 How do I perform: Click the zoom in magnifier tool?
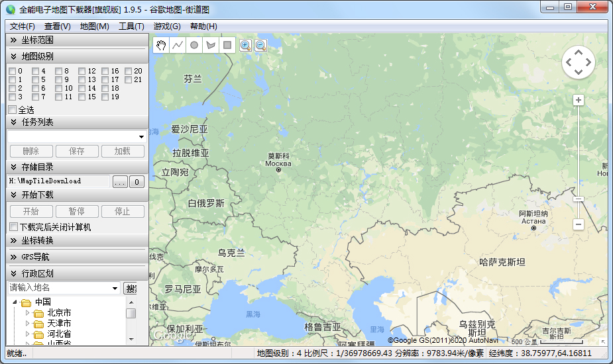pos(245,45)
